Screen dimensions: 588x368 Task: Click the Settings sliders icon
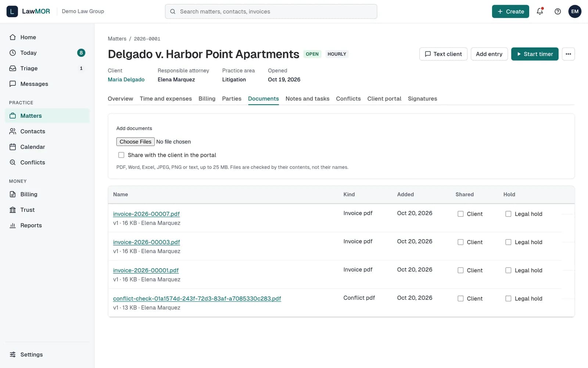(13, 354)
